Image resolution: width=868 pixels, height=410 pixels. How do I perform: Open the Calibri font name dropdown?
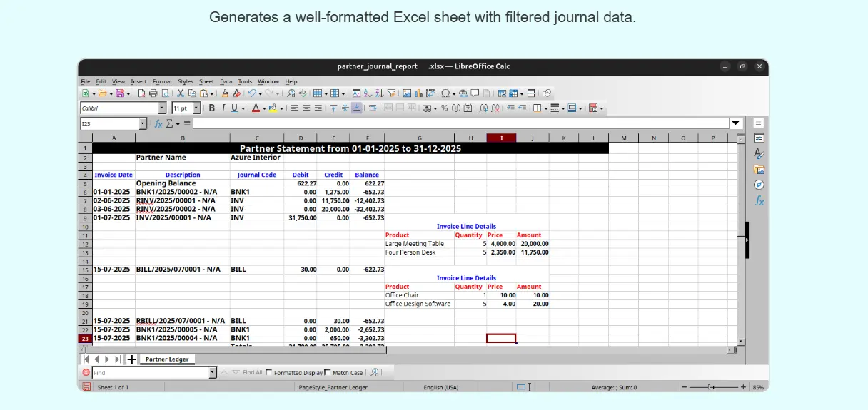pyautogui.click(x=162, y=108)
